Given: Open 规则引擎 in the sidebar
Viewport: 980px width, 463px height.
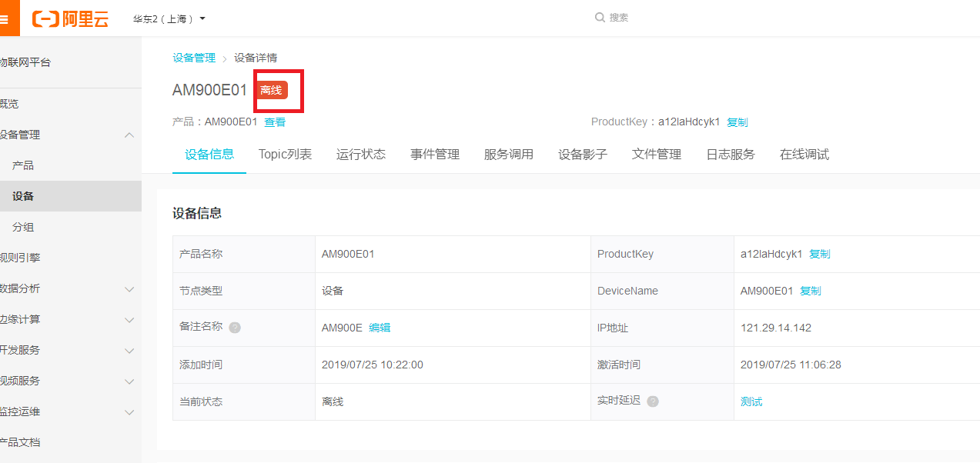Looking at the screenshot, I should (20, 258).
